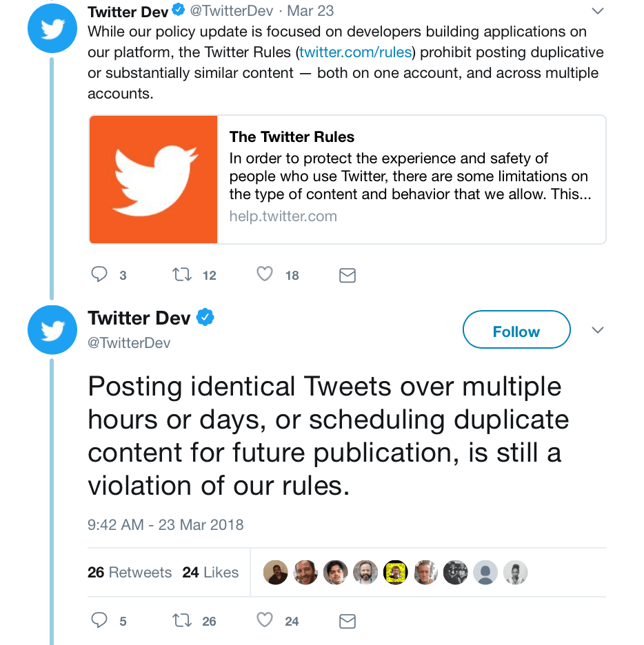The height and width of the screenshot is (645, 644).
Task: Like the main tweet with 24 likes
Action: [x=265, y=621]
